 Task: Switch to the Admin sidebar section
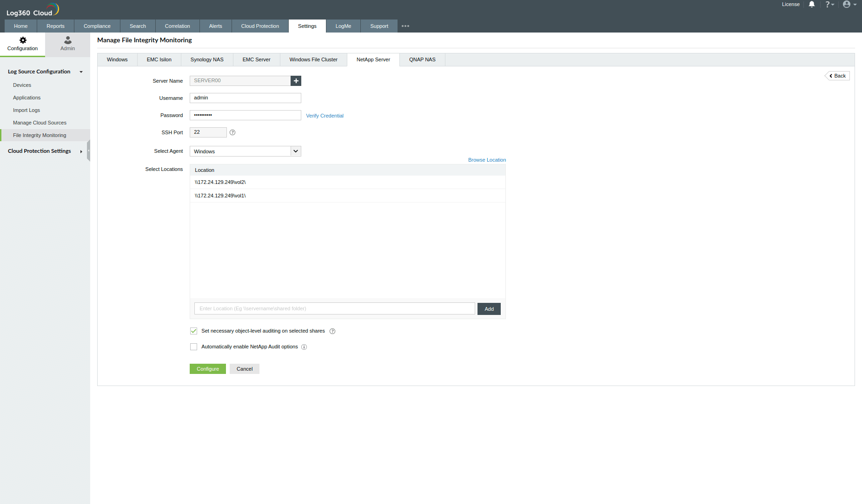(67, 44)
